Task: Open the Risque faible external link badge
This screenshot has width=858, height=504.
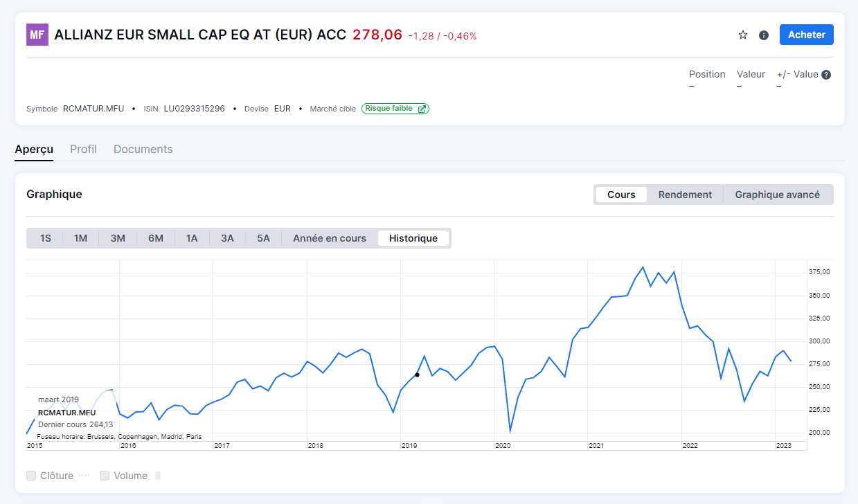Action: pos(395,109)
